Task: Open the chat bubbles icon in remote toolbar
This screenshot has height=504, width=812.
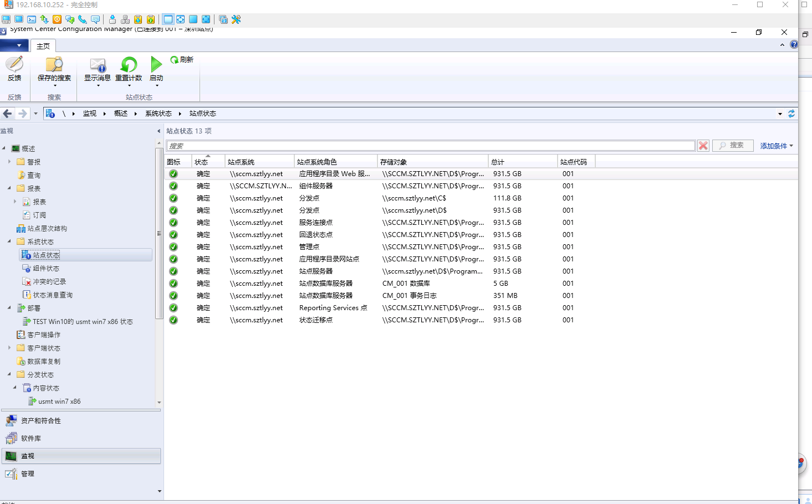Action: (x=70, y=19)
